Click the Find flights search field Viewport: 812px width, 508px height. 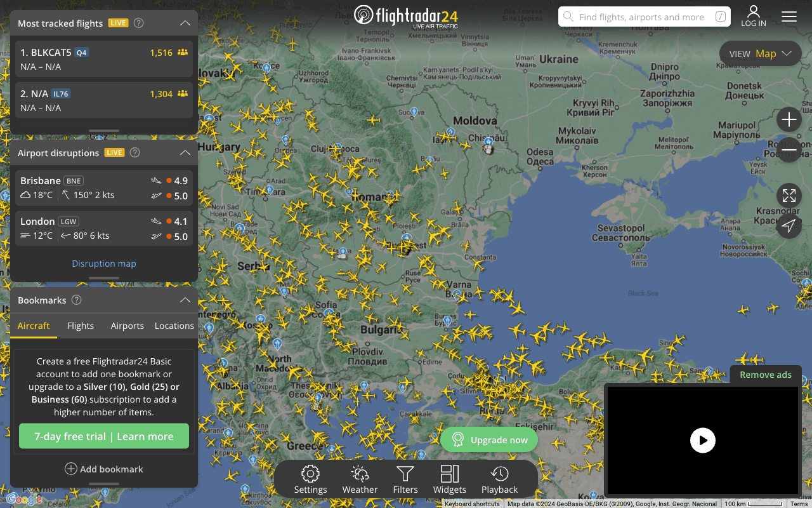click(643, 17)
